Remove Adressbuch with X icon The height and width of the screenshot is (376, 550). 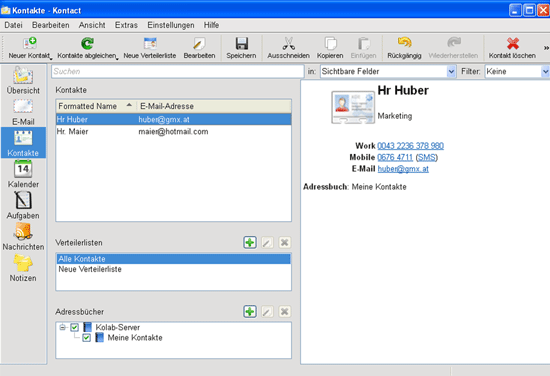pyautogui.click(x=284, y=311)
